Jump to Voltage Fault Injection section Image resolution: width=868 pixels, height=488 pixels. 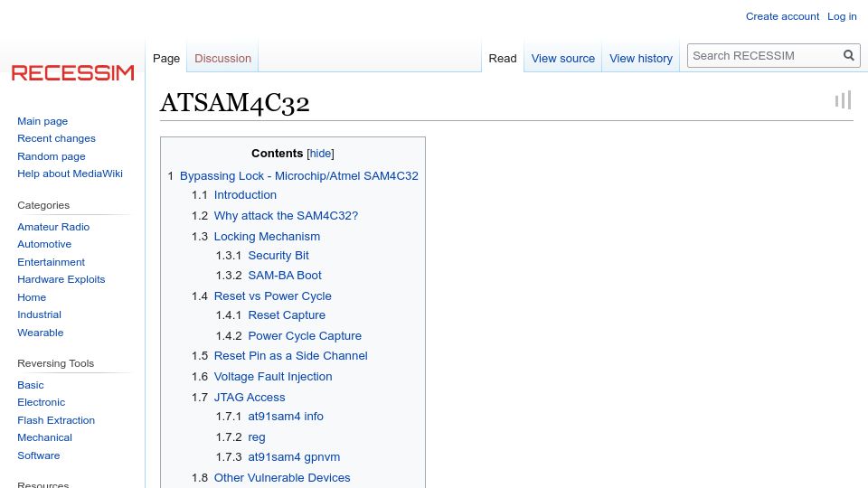[x=273, y=377]
